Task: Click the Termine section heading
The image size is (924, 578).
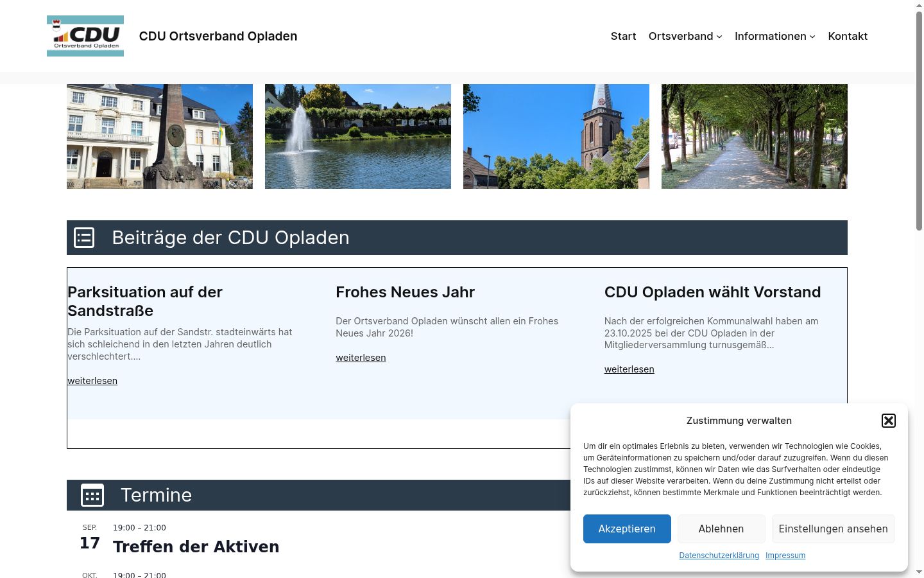Action: (156, 495)
